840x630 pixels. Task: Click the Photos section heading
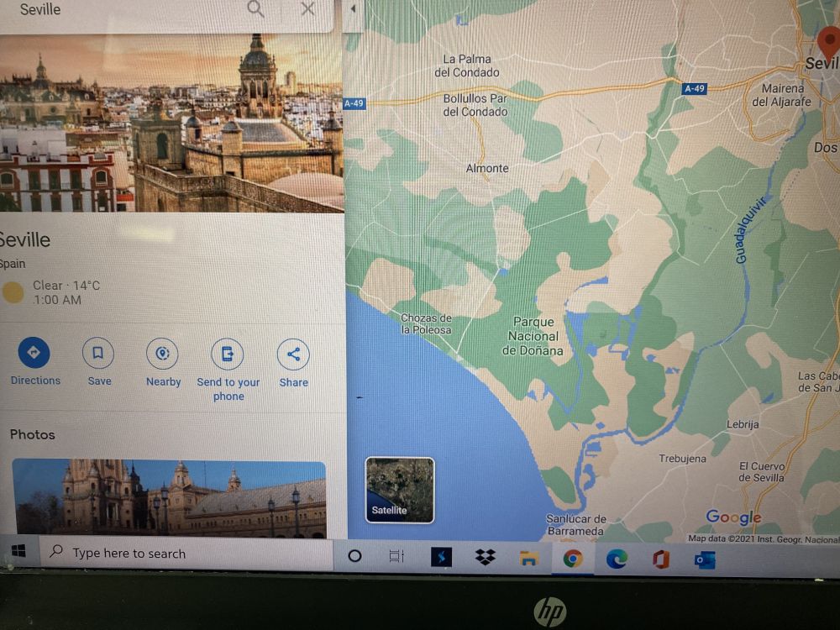click(x=33, y=434)
